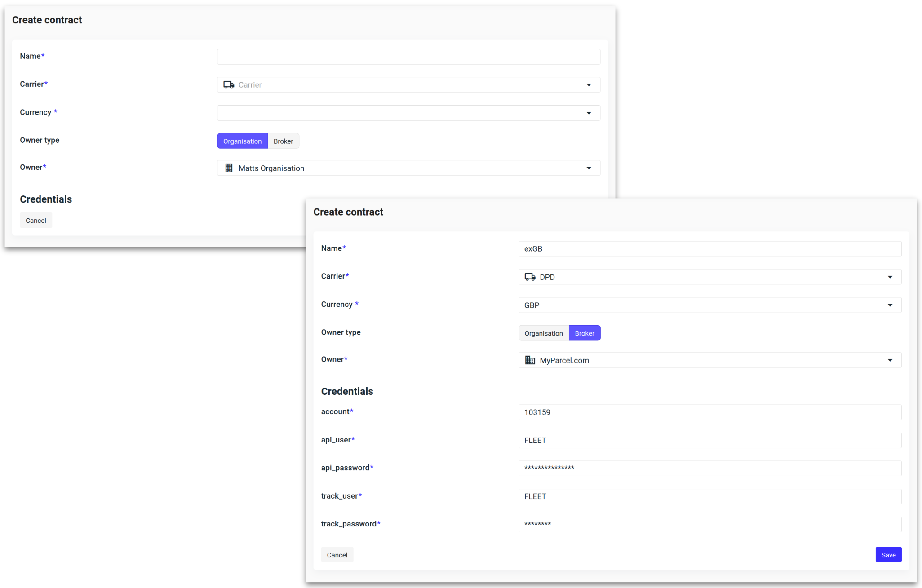The width and height of the screenshot is (922, 588).
Task: Click the api_user field containing FLEET
Action: click(x=710, y=441)
